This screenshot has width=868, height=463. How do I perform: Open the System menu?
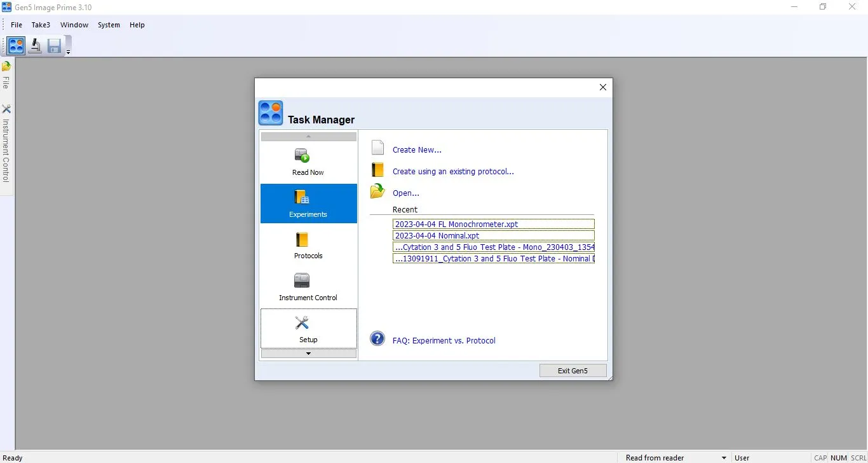(x=109, y=25)
